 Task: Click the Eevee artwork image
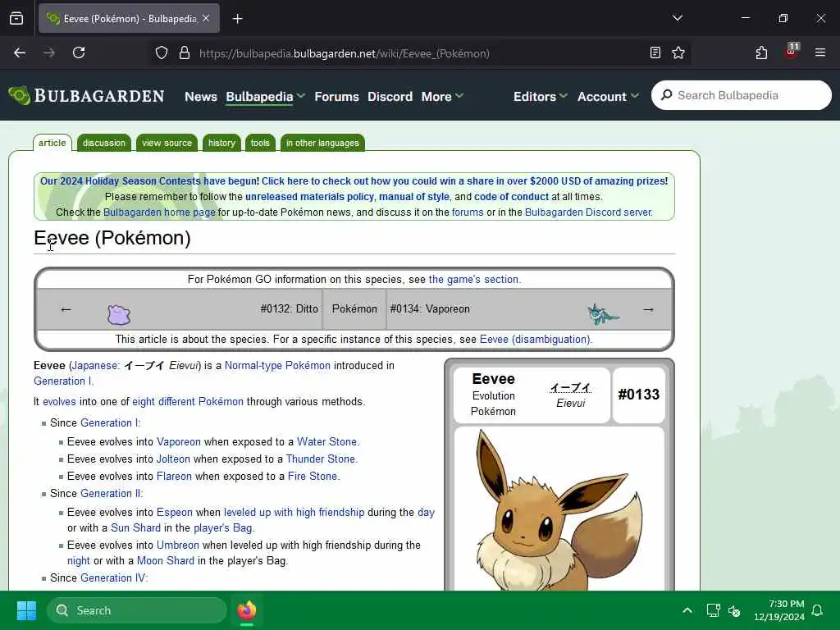pyautogui.click(x=559, y=510)
